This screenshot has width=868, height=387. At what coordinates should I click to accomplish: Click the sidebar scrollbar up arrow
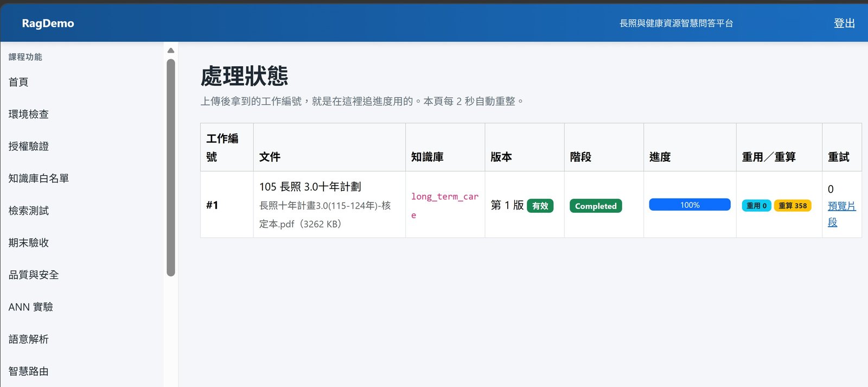tap(171, 50)
